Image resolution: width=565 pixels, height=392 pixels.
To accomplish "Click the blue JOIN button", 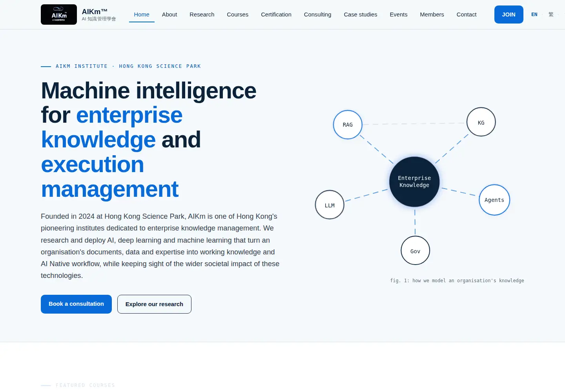I will tap(509, 15).
